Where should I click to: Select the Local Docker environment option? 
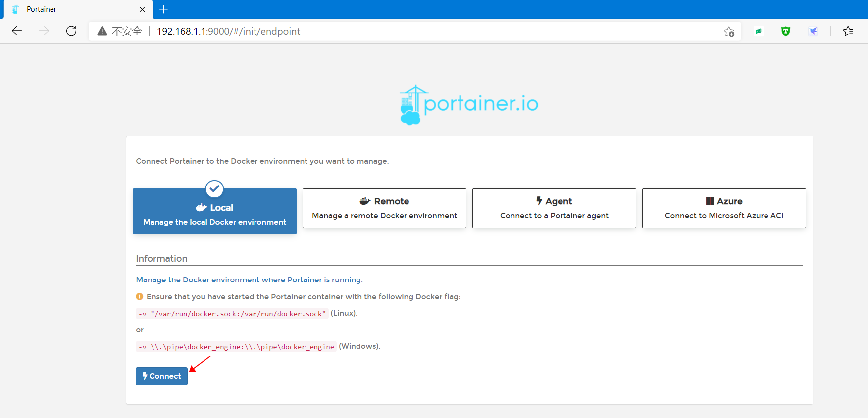pyautogui.click(x=214, y=211)
